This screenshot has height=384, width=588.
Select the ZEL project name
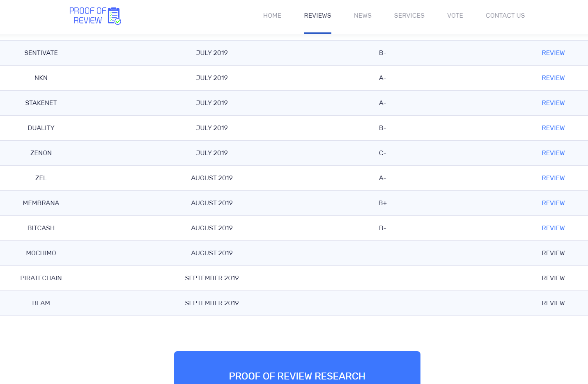[x=41, y=178]
